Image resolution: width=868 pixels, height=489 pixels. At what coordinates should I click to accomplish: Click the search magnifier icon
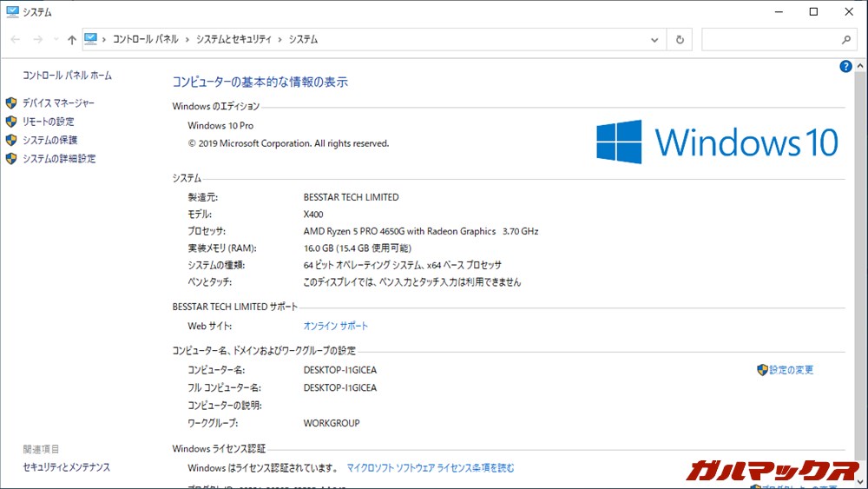pos(846,40)
